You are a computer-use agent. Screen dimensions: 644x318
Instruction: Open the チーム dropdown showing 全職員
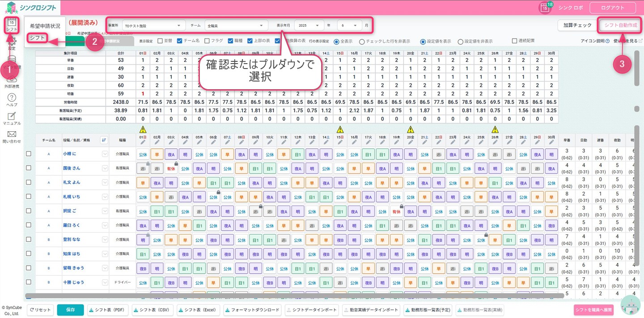[x=236, y=26]
